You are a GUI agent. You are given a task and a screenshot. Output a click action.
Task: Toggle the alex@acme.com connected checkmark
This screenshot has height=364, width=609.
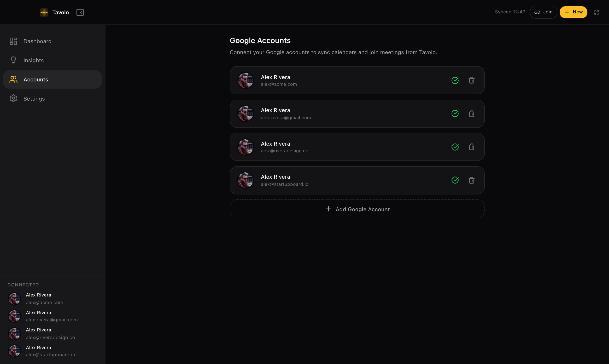pyautogui.click(x=455, y=80)
